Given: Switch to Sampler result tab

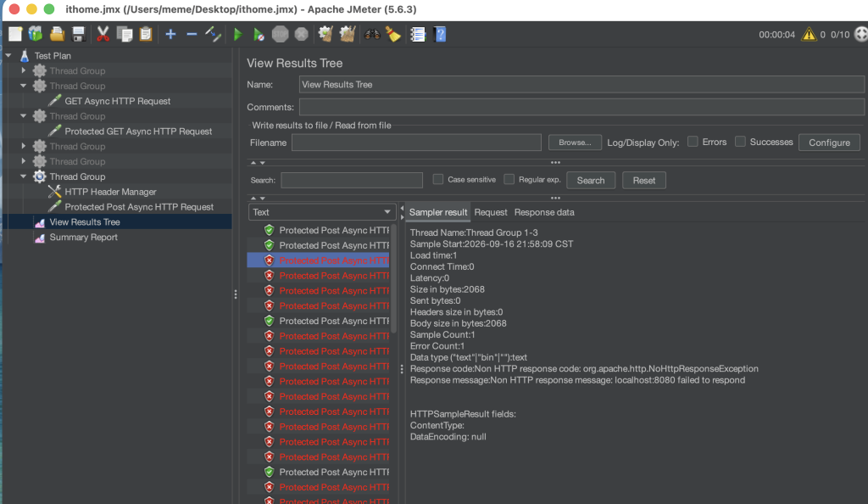Looking at the screenshot, I should (x=438, y=212).
